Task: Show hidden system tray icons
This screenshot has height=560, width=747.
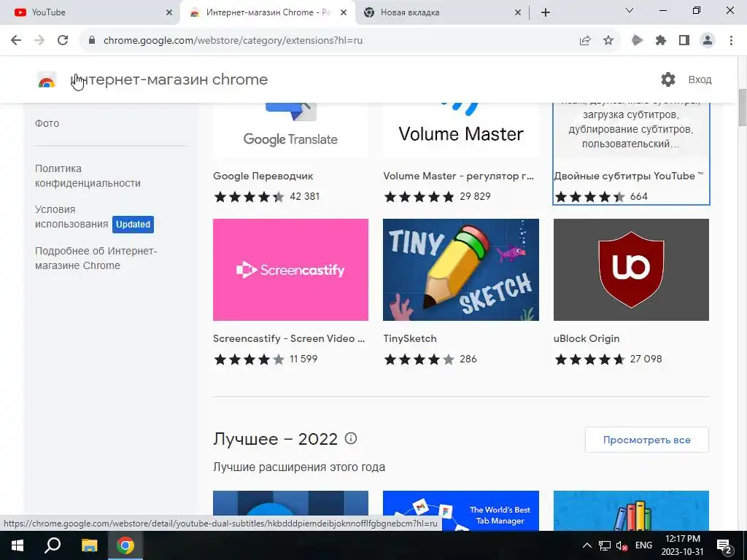Action: 587,545
